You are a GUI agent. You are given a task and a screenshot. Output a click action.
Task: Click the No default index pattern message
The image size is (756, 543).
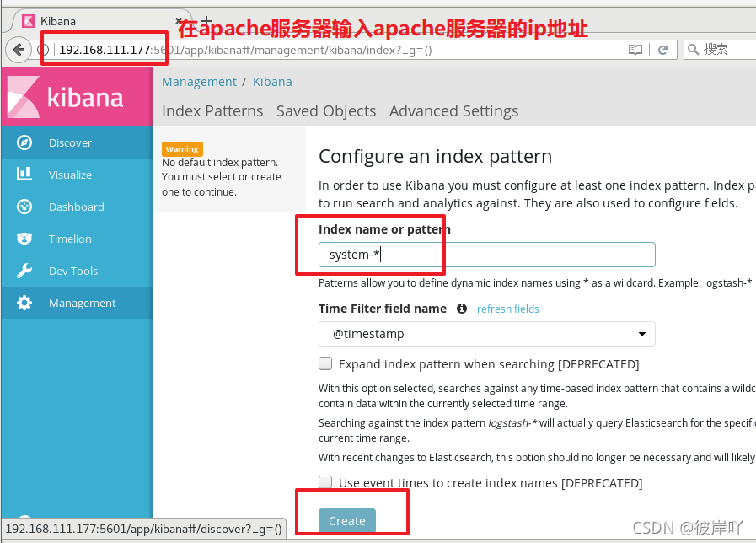click(222, 177)
